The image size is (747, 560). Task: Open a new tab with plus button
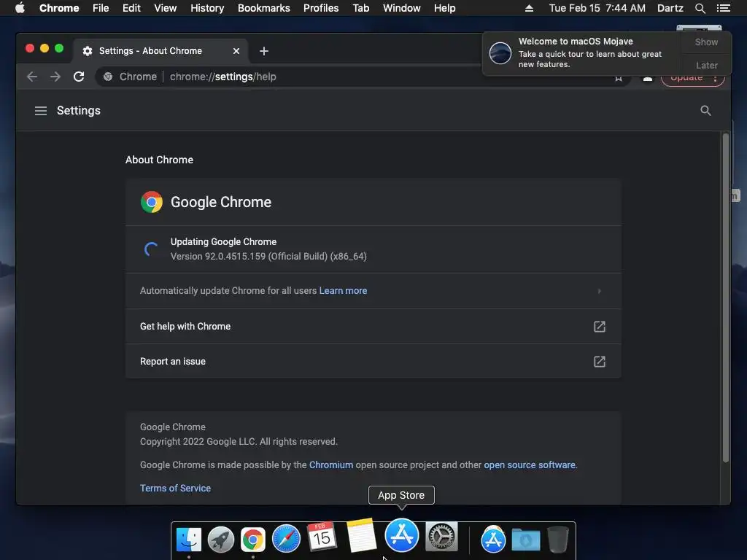pos(264,51)
